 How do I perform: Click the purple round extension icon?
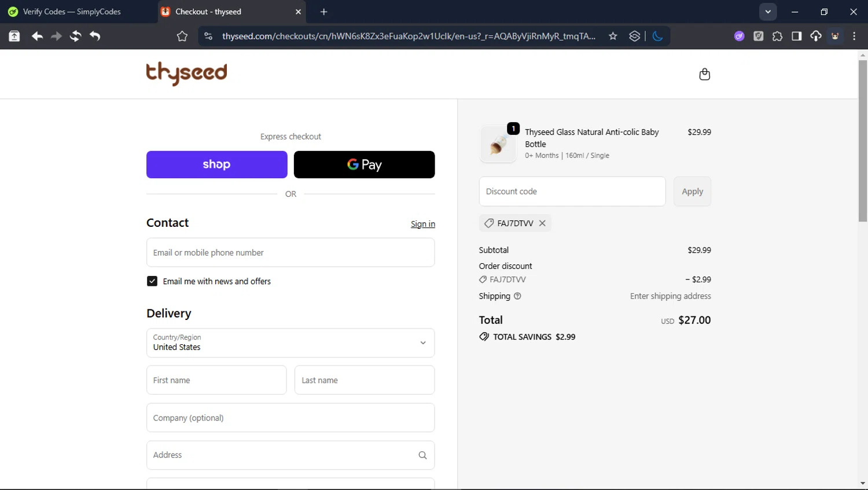pyautogui.click(x=739, y=36)
